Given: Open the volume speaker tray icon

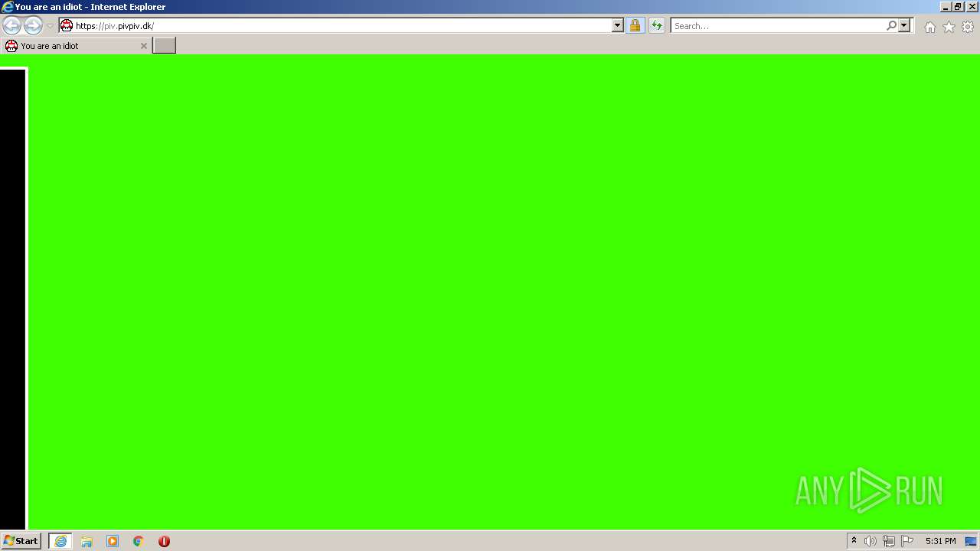Looking at the screenshot, I should coord(871,541).
